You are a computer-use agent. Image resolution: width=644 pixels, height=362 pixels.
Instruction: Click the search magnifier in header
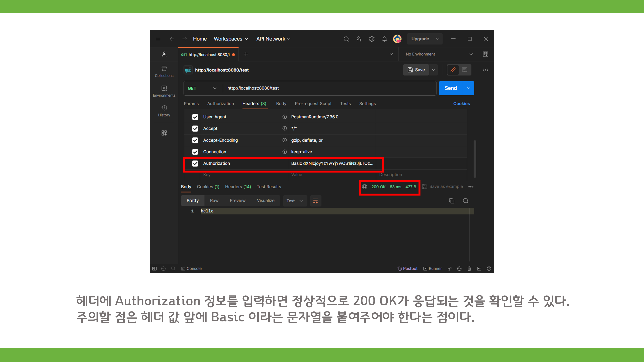[x=346, y=39]
